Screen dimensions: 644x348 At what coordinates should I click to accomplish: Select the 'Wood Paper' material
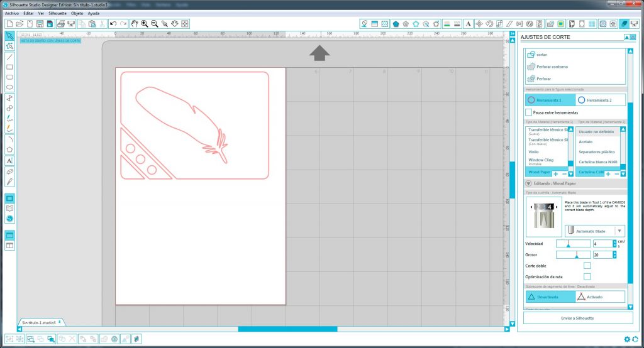[539, 172]
